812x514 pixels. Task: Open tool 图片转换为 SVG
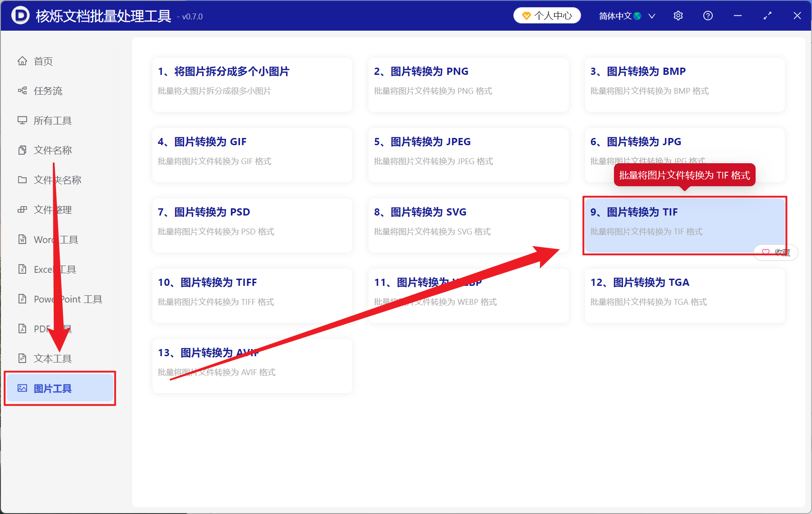[x=468, y=225]
